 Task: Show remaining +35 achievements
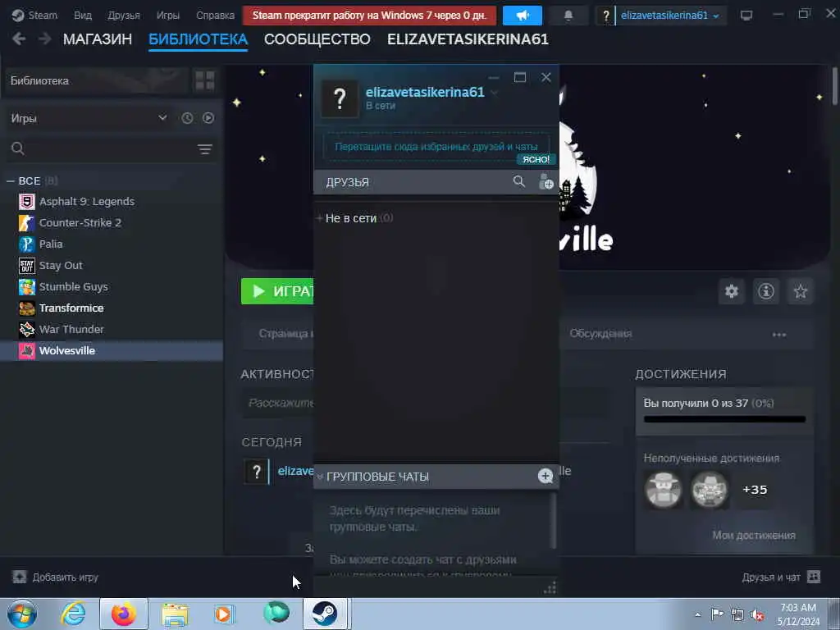pyautogui.click(x=755, y=490)
